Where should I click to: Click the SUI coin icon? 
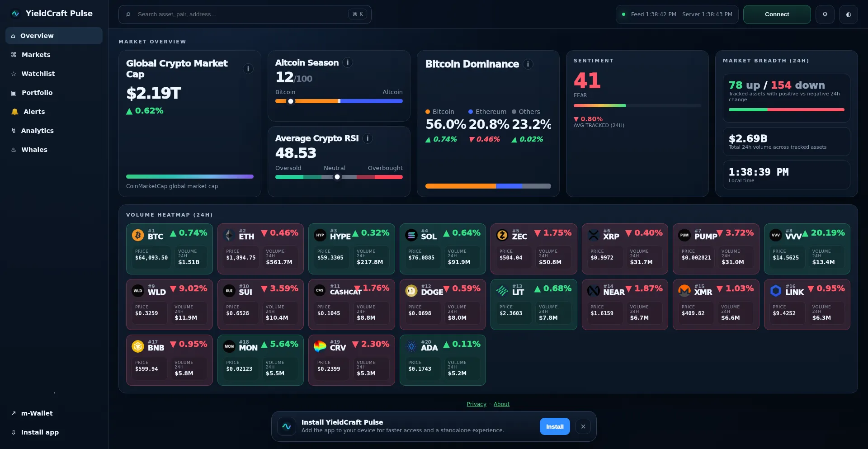point(229,290)
